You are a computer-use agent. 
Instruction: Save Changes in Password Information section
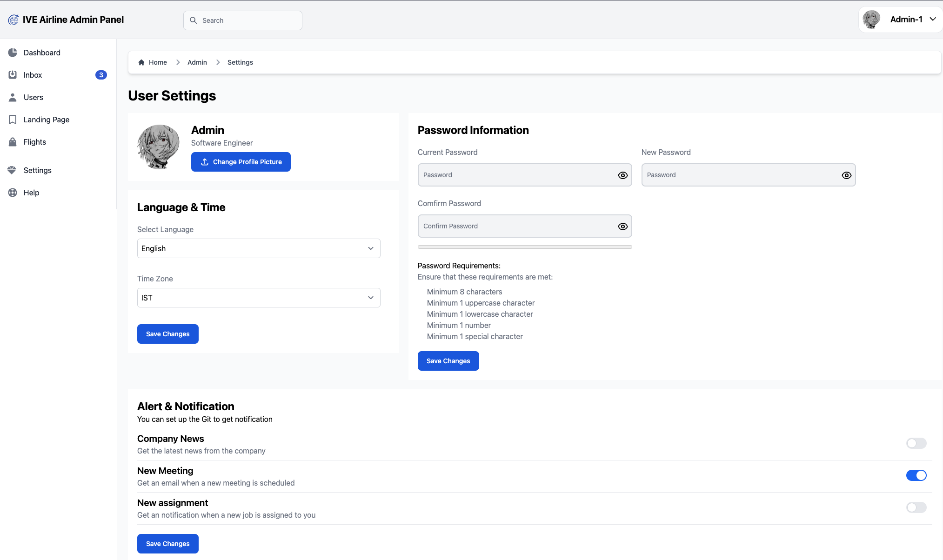click(448, 361)
